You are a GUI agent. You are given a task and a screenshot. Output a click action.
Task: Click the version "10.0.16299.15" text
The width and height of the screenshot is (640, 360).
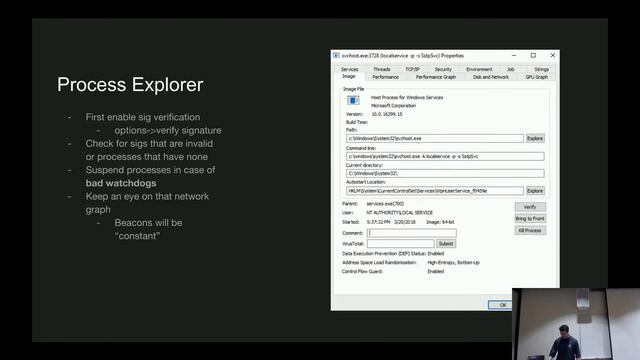pyautogui.click(x=387, y=114)
